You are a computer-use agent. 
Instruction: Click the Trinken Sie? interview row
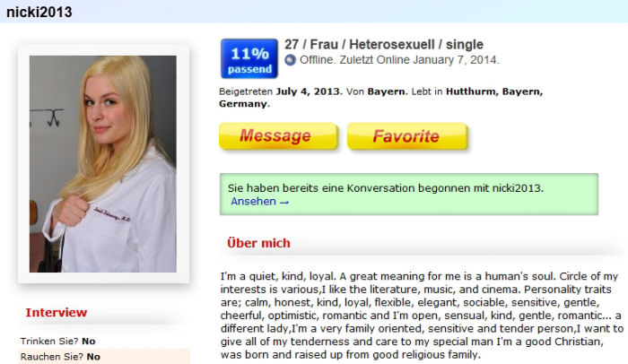pos(104,342)
